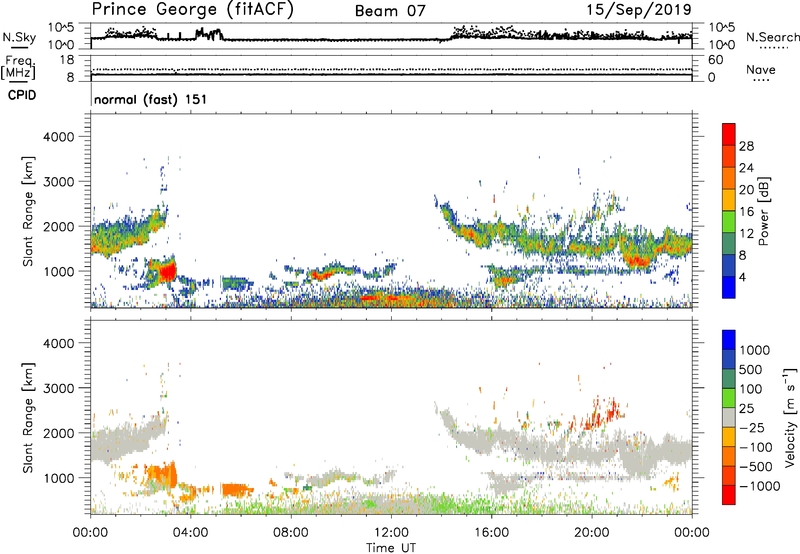
Task: Click the "-500" tick on Velocity colorbar
Action: point(757,466)
